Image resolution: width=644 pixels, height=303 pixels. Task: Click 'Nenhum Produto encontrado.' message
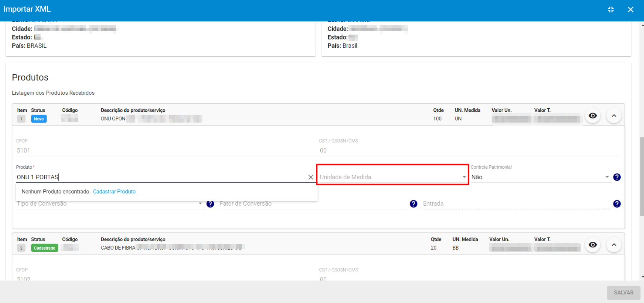tap(56, 192)
